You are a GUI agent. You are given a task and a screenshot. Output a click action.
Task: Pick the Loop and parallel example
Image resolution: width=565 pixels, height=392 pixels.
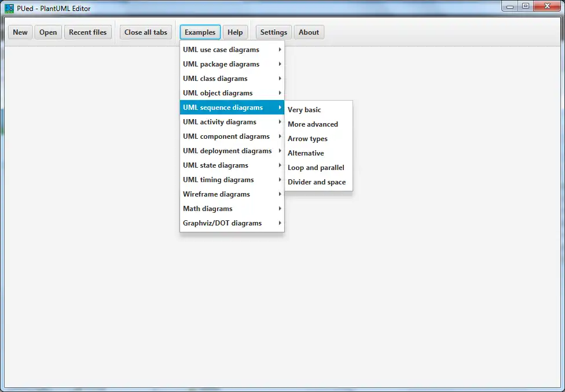click(x=318, y=168)
